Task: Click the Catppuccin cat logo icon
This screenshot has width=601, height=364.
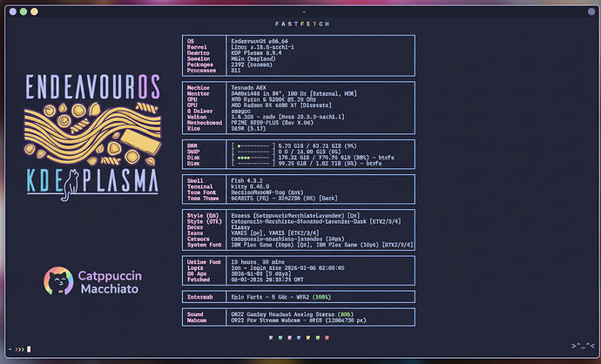Action: (58, 281)
